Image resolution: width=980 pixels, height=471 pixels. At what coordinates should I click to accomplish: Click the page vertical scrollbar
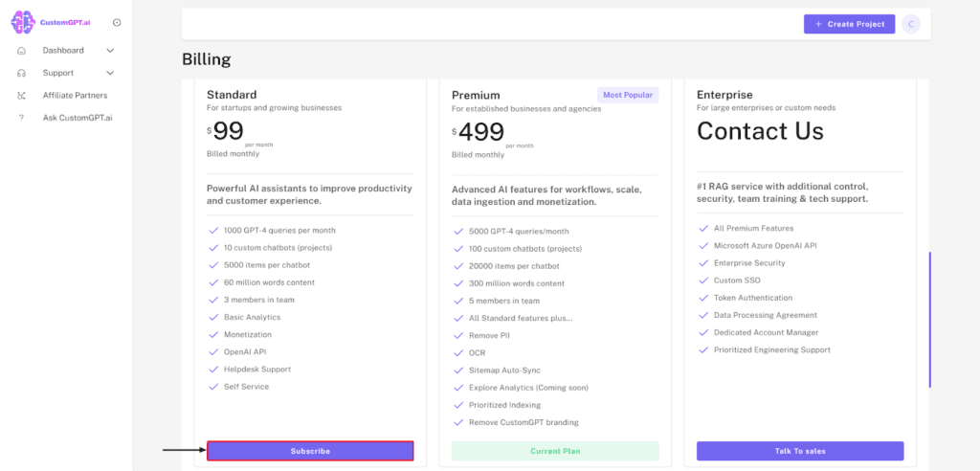tap(930, 319)
